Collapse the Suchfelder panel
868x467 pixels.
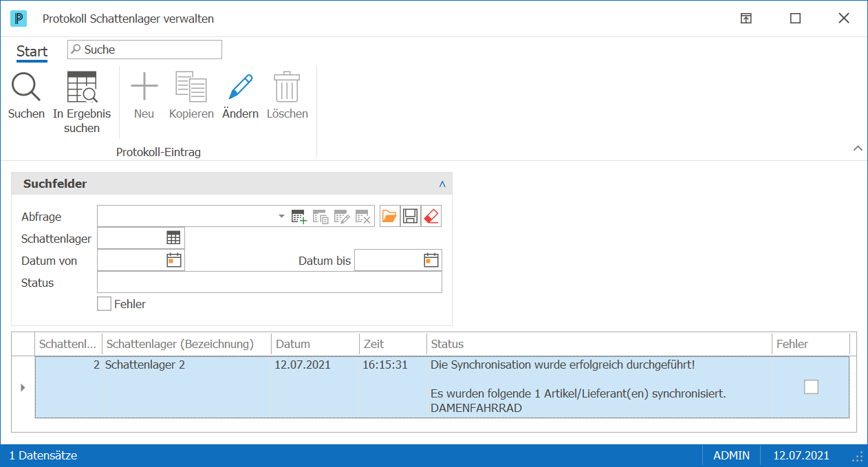click(442, 184)
